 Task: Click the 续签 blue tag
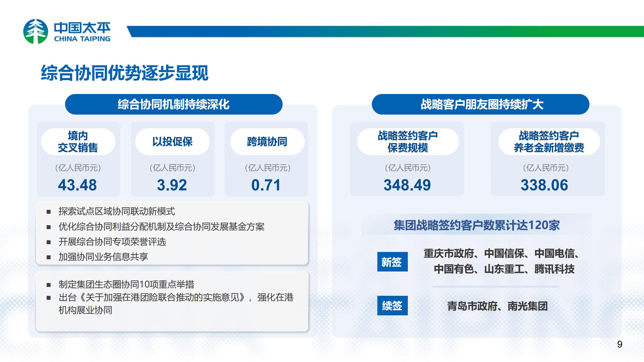pyautogui.click(x=392, y=306)
